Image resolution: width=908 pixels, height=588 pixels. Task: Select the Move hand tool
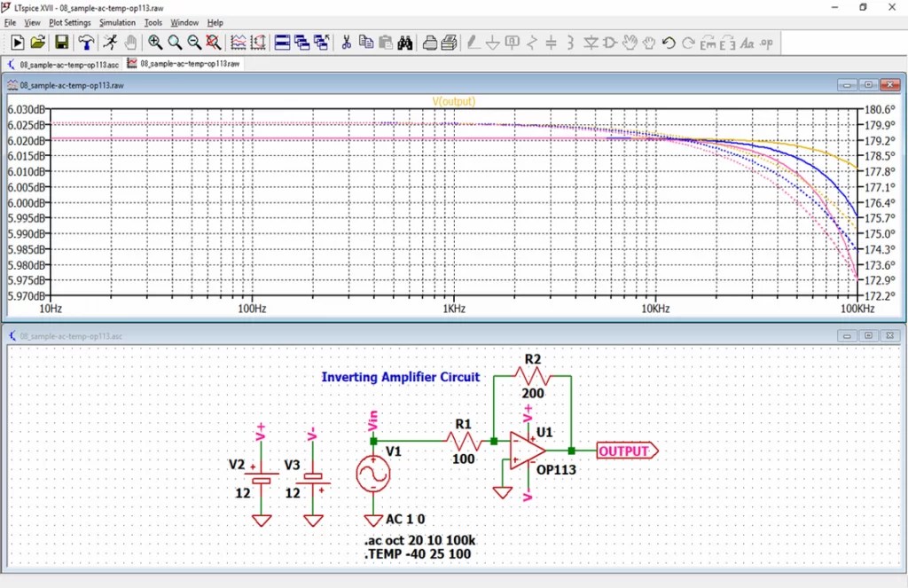(x=630, y=43)
